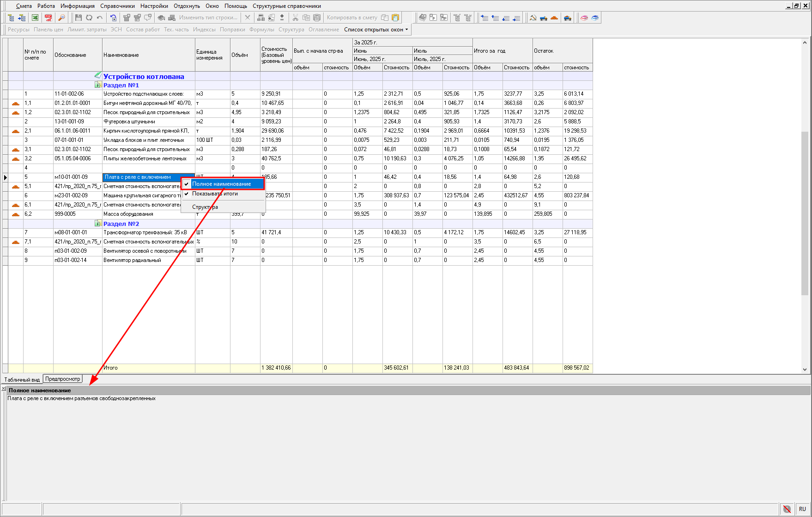Click the 'Р' section settings icon
812x517 pixels.
pos(433,18)
